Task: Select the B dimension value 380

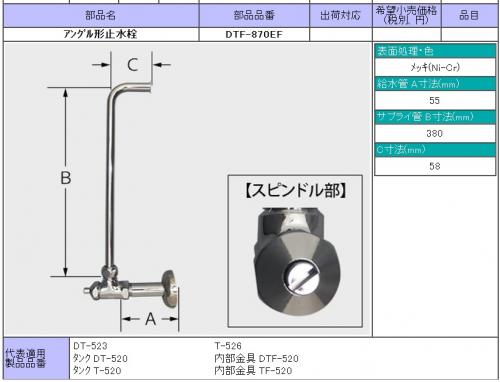Action: (x=435, y=133)
